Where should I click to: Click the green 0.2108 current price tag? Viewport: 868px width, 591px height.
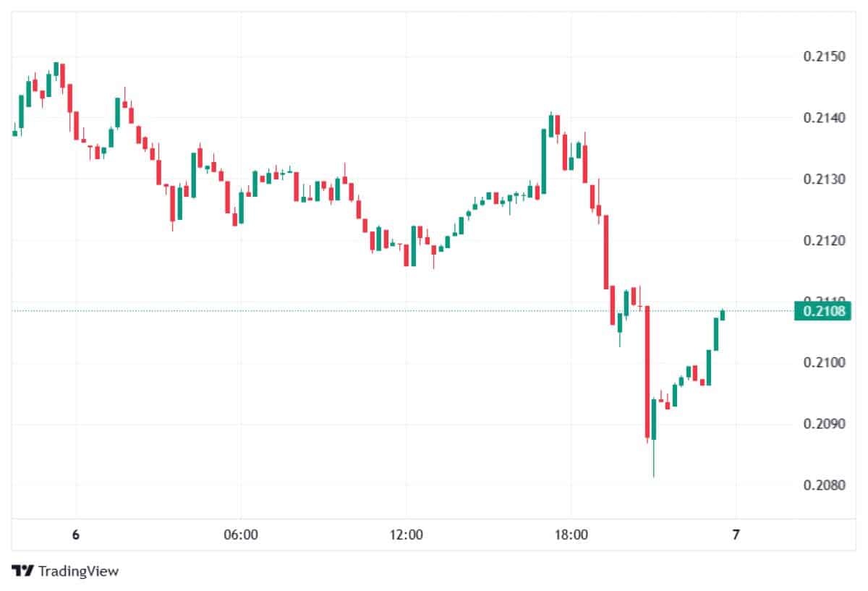[822, 311]
